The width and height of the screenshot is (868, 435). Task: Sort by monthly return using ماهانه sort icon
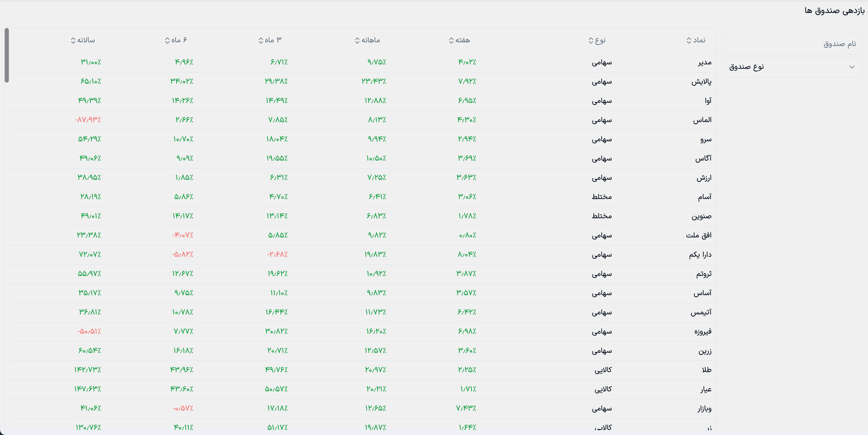(357, 41)
